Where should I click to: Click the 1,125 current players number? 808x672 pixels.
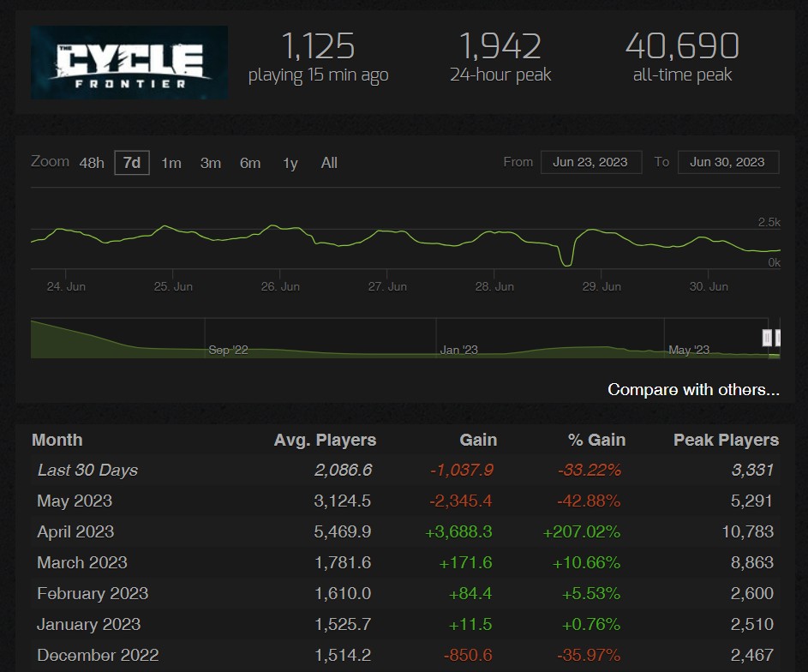coord(319,46)
